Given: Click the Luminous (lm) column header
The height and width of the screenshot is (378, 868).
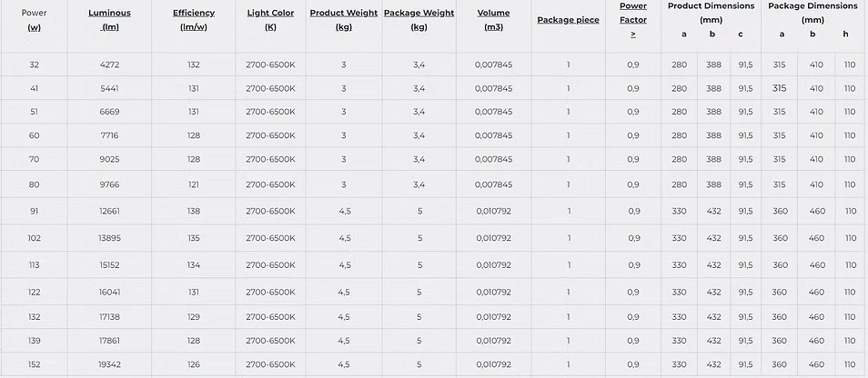Looking at the screenshot, I should pyautogui.click(x=109, y=20).
